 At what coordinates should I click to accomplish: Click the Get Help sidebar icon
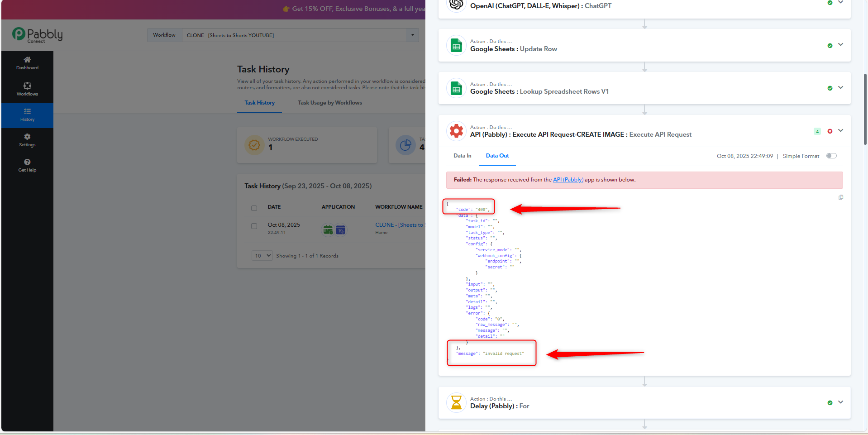coord(27,165)
